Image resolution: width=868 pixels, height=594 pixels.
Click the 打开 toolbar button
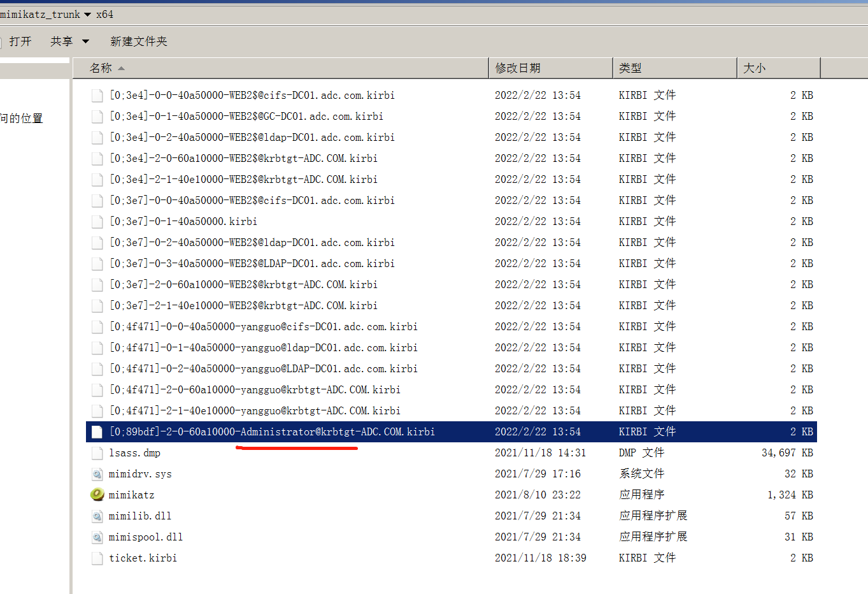point(20,41)
